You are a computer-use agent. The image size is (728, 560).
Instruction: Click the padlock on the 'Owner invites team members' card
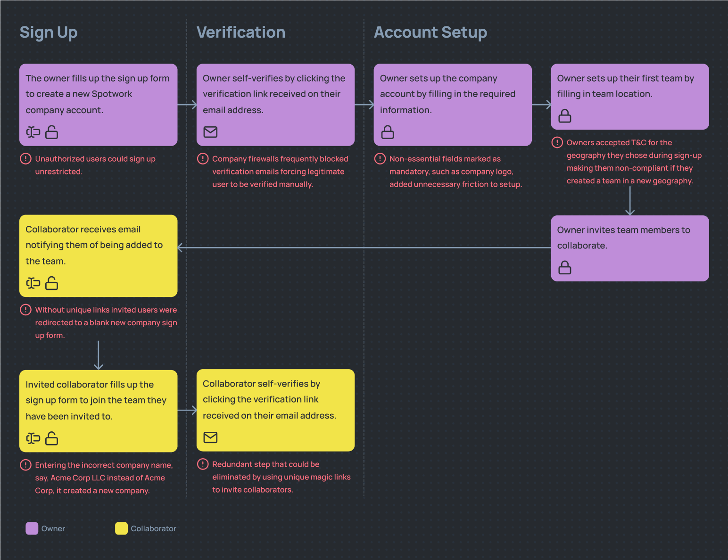tap(565, 268)
